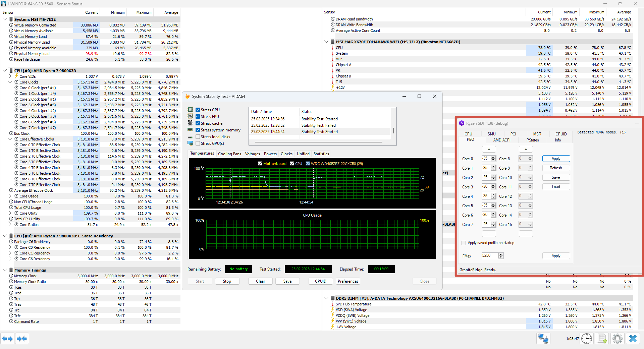Image resolution: width=644 pixels, height=349 pixels.
Task: Click the chip icon beside Stress cache
Action: (190, 123)
